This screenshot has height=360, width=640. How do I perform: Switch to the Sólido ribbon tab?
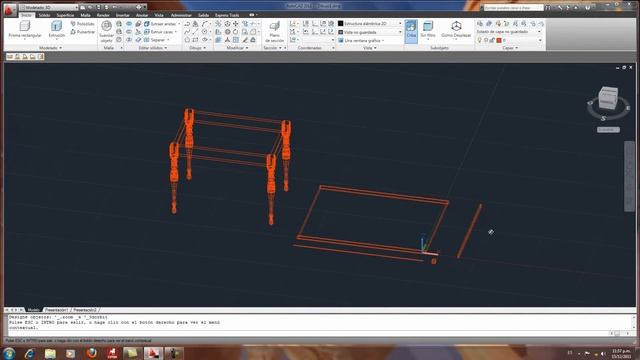(44, 15)
